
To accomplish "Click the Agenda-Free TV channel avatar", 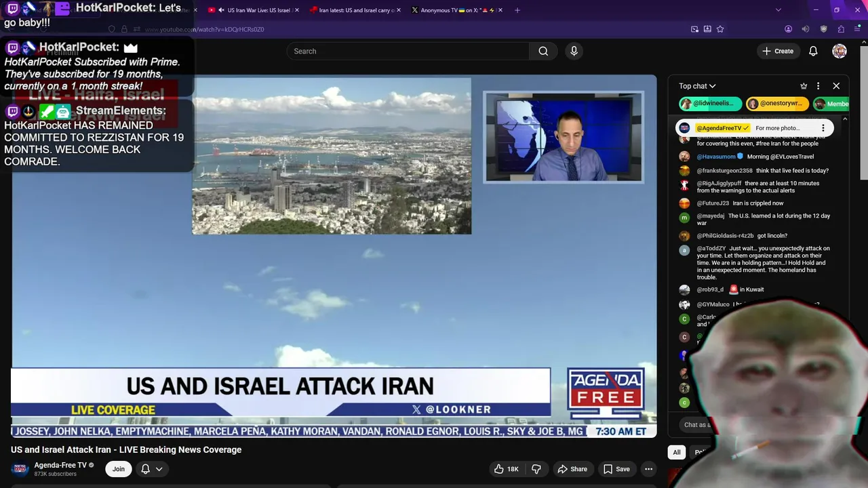I will coord(20,469).
